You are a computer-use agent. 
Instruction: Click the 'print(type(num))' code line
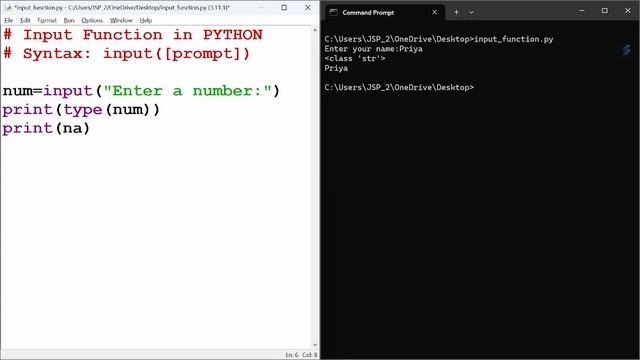click(81, 109)
